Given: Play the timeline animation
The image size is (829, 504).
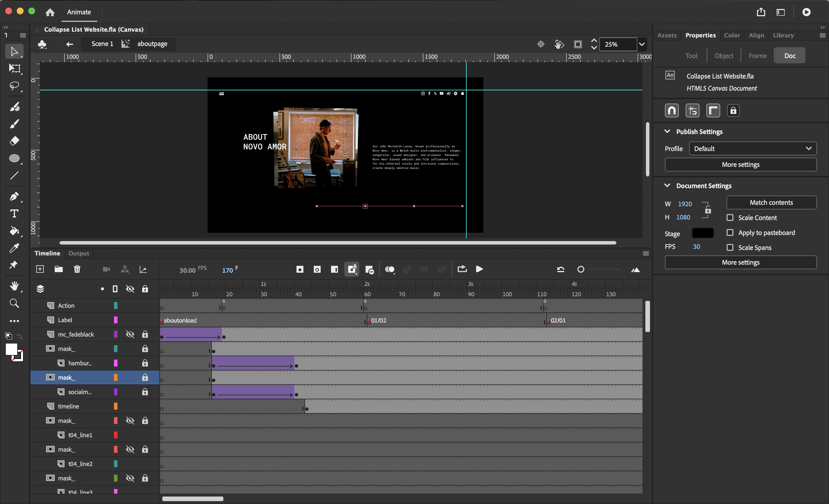Looking at the screenshot, I should click(479, 269).
